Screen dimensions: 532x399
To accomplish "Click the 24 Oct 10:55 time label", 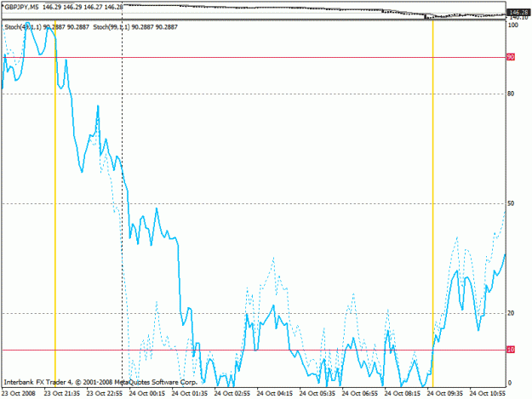I will (487, 393).
